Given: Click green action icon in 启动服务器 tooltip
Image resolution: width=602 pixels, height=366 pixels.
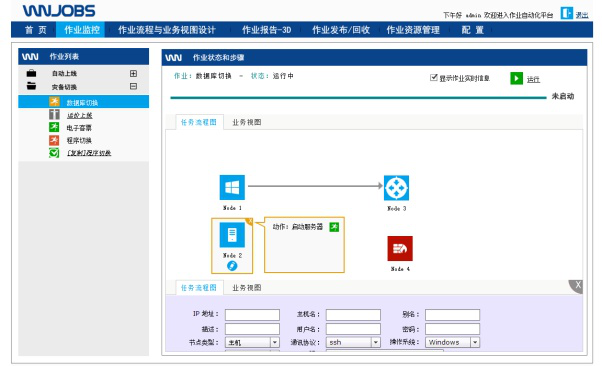Looking at the screenshot, I should (x=334, y=227).
